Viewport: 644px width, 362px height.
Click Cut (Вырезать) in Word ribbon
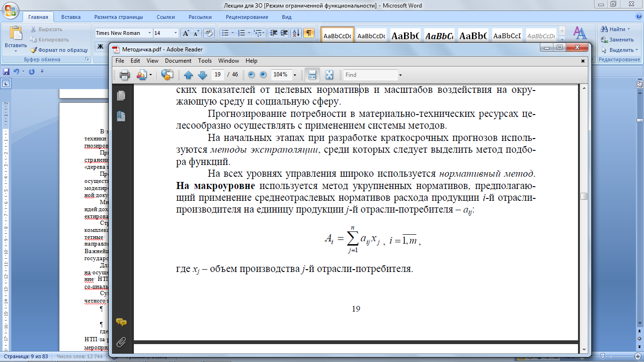pos(46,29)
